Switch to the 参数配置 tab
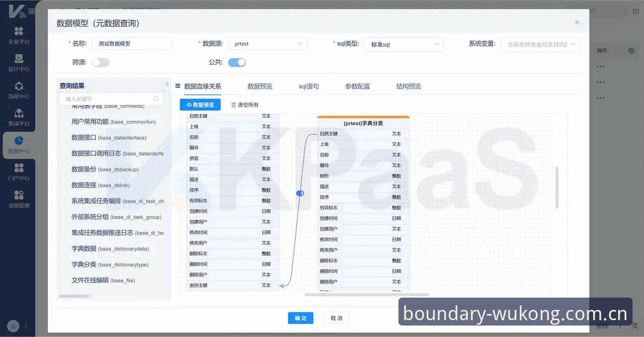The image size is (644, 337). point(357,86)
